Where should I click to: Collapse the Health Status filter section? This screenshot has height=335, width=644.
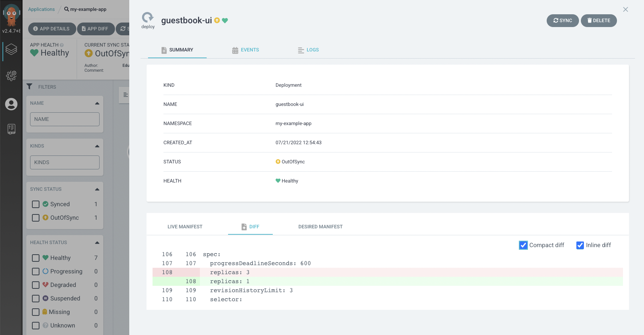coord(97,243)
